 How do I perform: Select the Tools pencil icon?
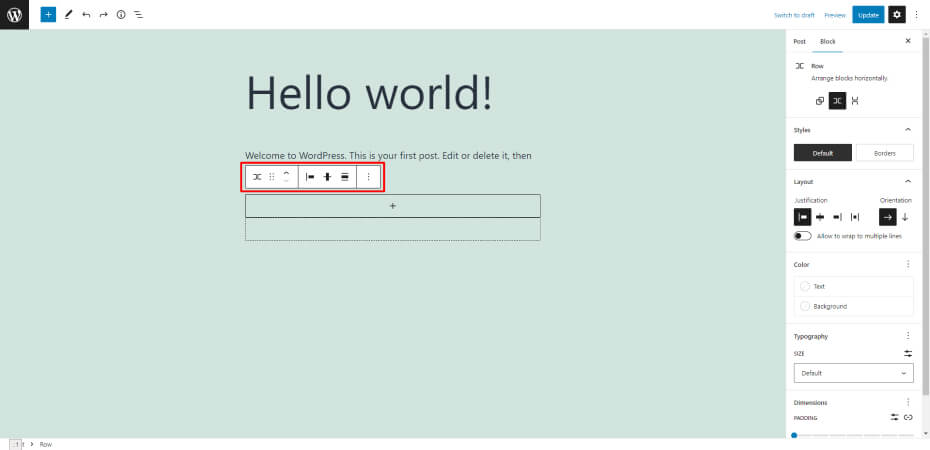(x=68, y=15)
